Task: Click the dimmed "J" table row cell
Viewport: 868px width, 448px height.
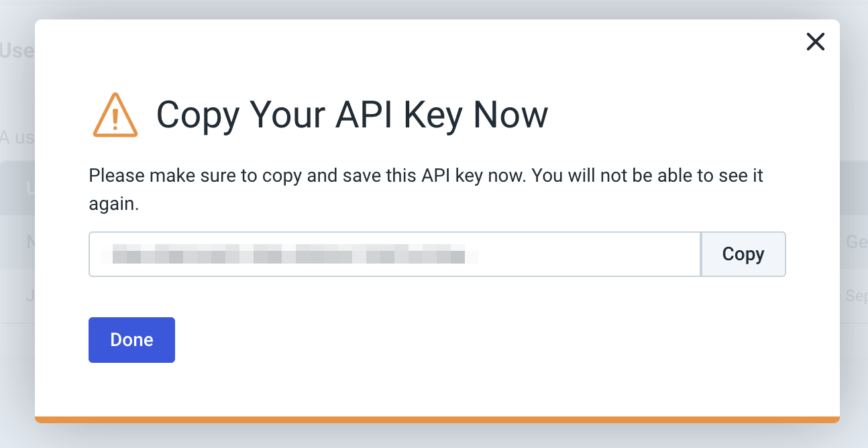Action: tap(30, 296)
